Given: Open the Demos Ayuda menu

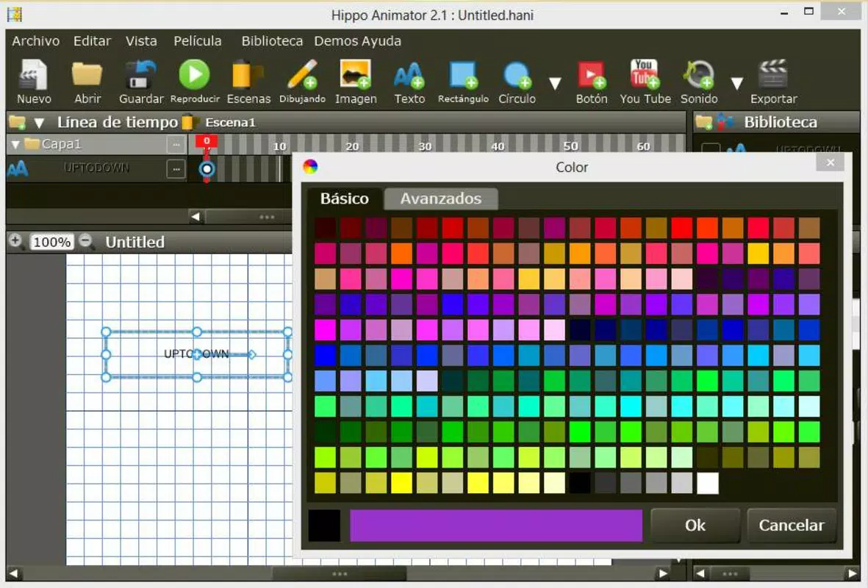Looking at the screenshot, I should (358, 41).
